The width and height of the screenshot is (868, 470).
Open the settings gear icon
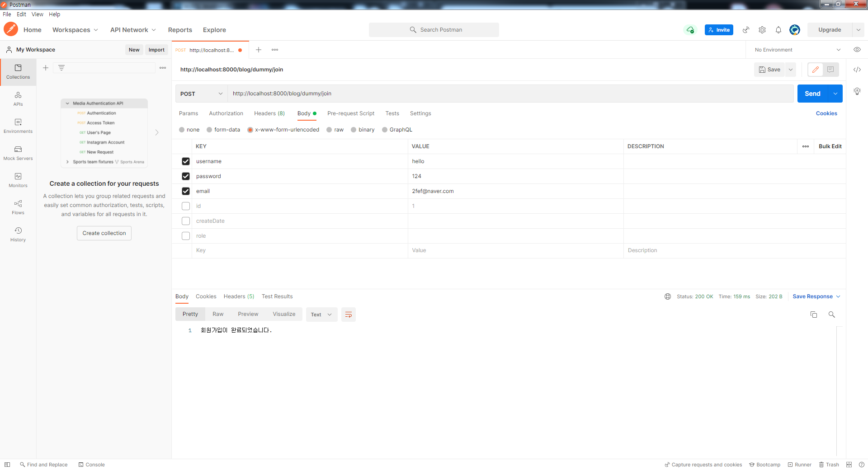pos(762,30)
